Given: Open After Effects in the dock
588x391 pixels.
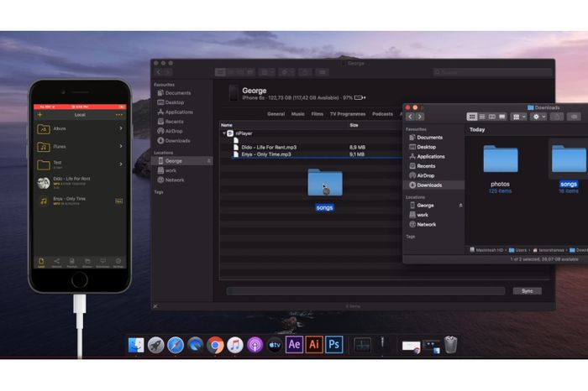Looking at the screenshot, I should 294,345.
